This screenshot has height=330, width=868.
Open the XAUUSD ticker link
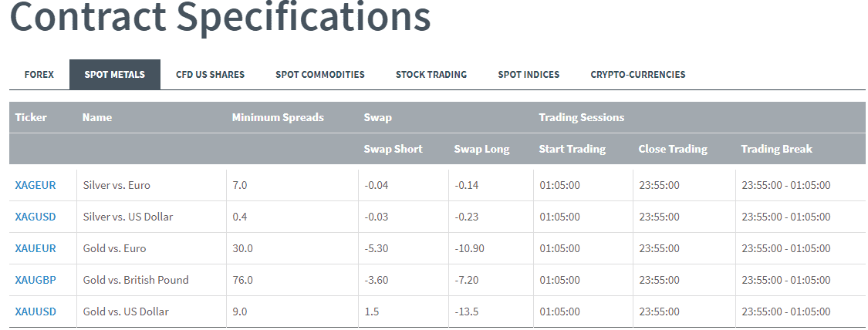35,312
